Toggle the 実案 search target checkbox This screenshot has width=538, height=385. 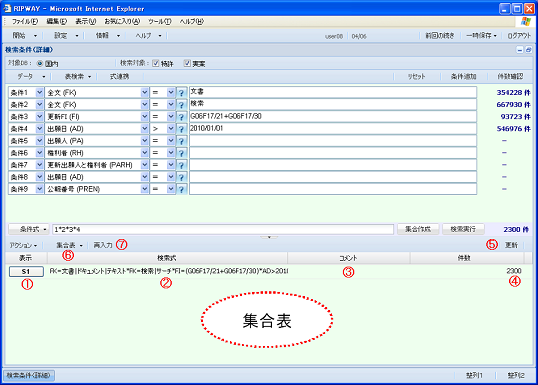pos(187,63)
